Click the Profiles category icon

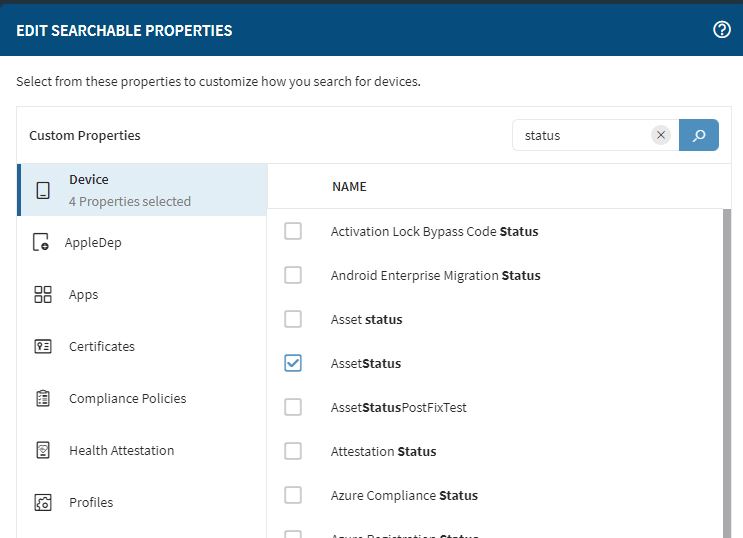tap(43, 502)
